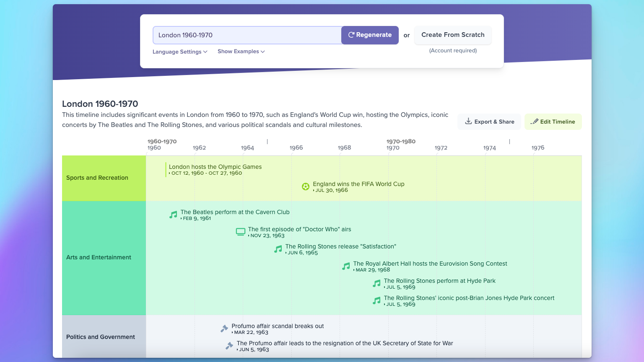Select the Arts and Entertainment category label
The image size is (644, 362).
tap(99, 258)
